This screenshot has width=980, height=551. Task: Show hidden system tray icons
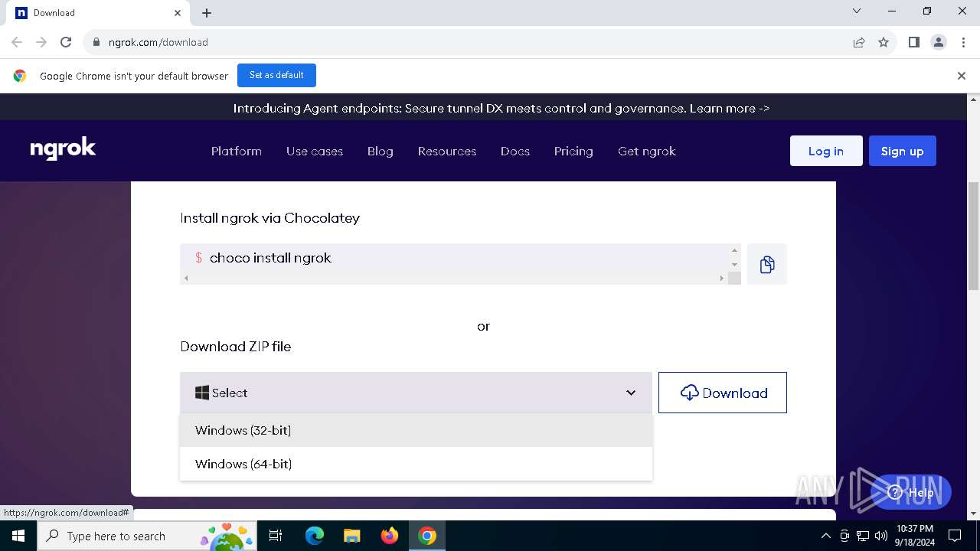click(825, 536)
